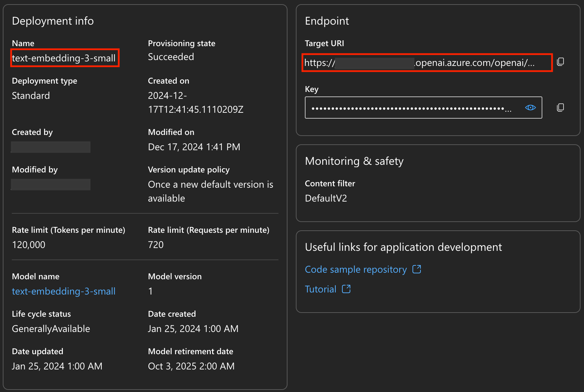
Task: Click Model retirement date Oct 3, 2025
Action: tap(191, 366)
